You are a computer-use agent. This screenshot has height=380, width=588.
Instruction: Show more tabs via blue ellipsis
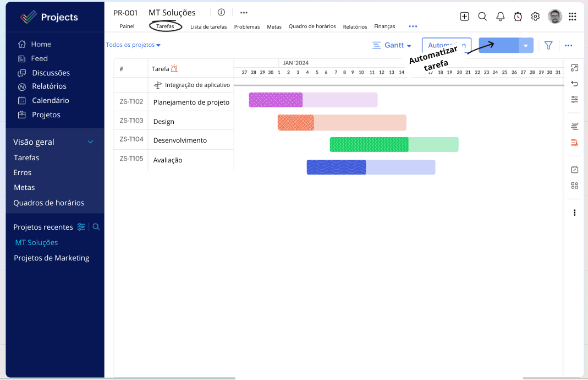[x=413, y=26]
